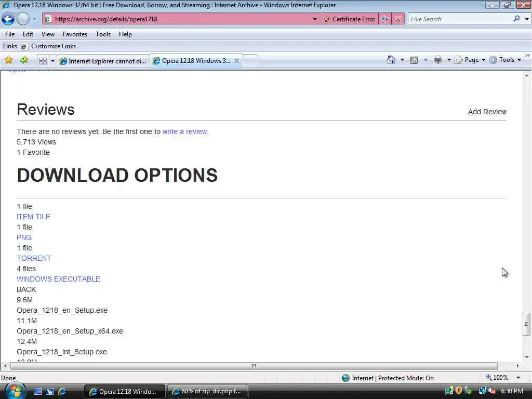This screenshot has height=399, width=532.
Task: Click the Customize Links favorite
Action: (x=48, y=46)
